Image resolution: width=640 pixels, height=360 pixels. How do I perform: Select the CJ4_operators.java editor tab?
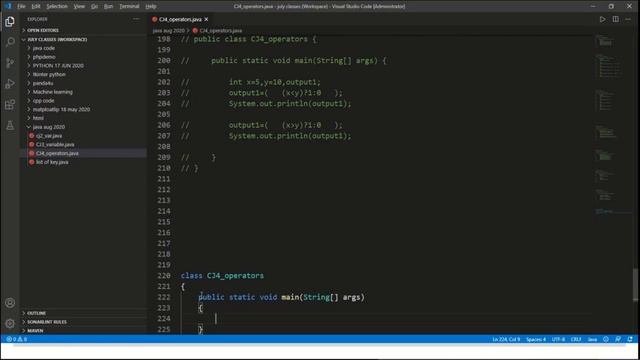point(180,19)
